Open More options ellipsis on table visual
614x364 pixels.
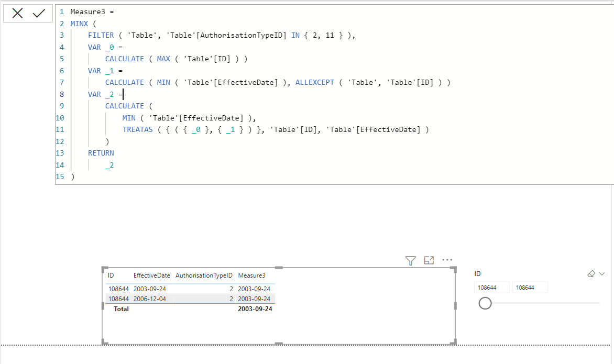447,259
